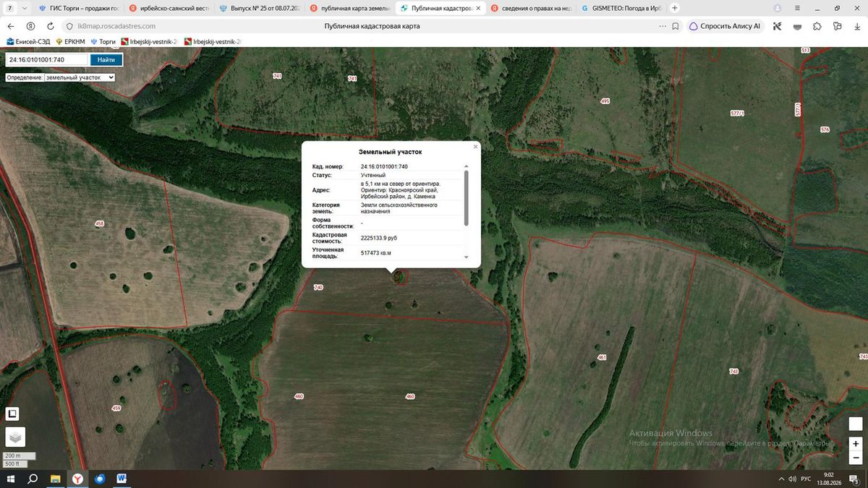Click area value 517473 кв.м
The width and height of the screenshot is (868, 488).
click(x=375, y=253)
